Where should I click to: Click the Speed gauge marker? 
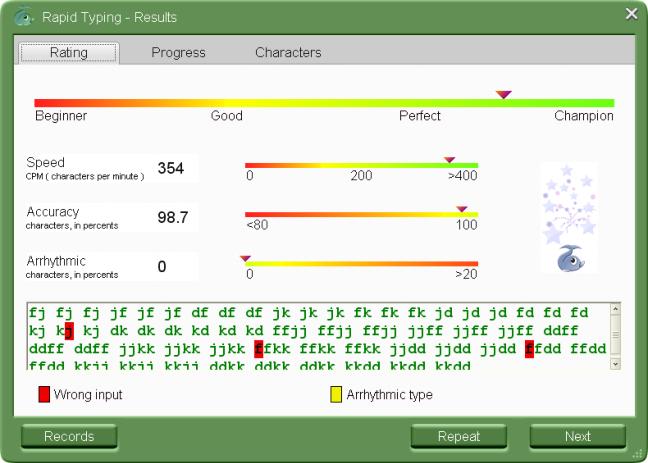pos(449,160)
